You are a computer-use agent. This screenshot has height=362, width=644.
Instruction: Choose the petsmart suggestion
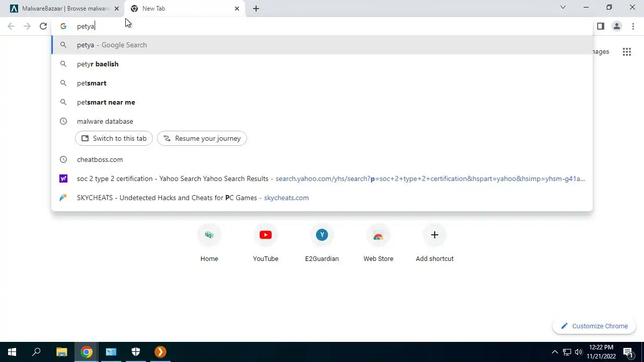(x=322, y=83)
